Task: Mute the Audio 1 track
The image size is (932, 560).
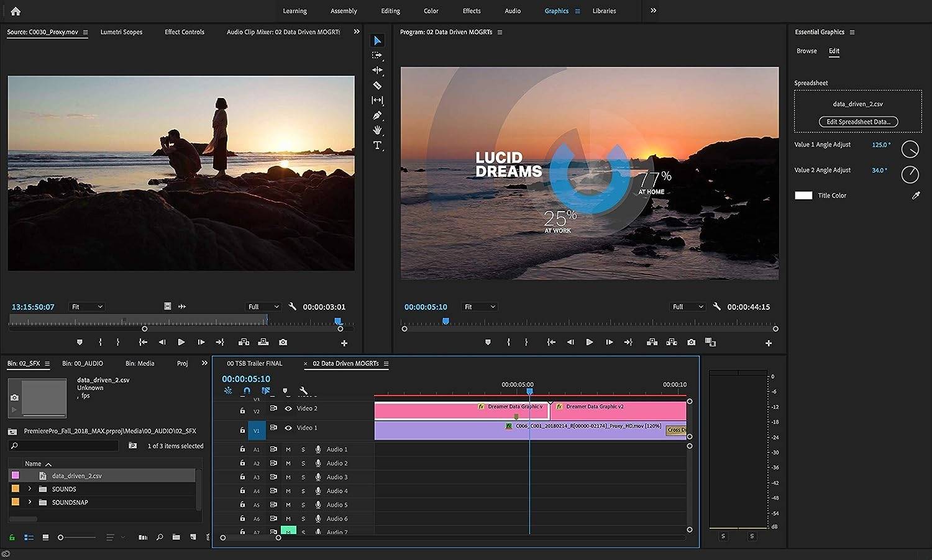Action: (x=288, y=449)
